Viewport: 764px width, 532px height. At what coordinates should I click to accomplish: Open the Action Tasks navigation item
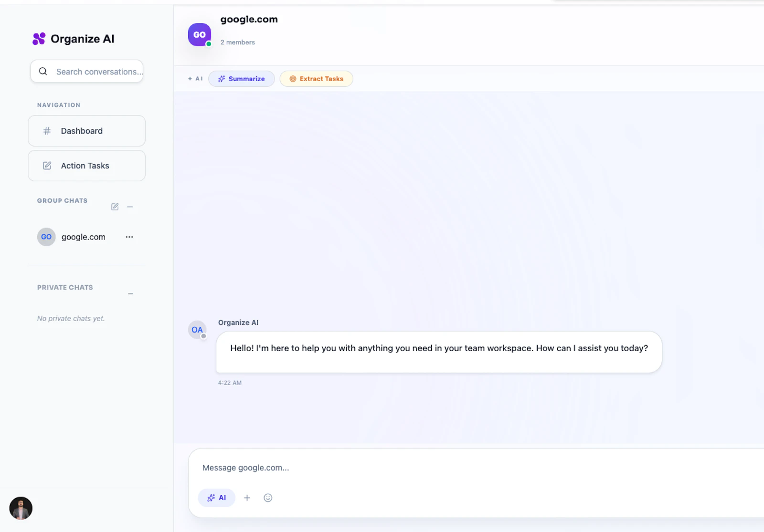click(x=87, y=166)
